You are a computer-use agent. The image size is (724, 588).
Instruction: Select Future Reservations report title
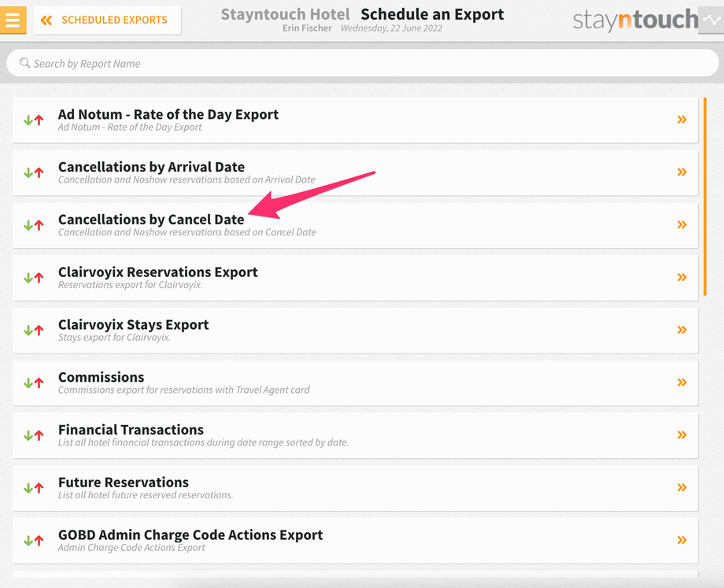coord(124,483)
